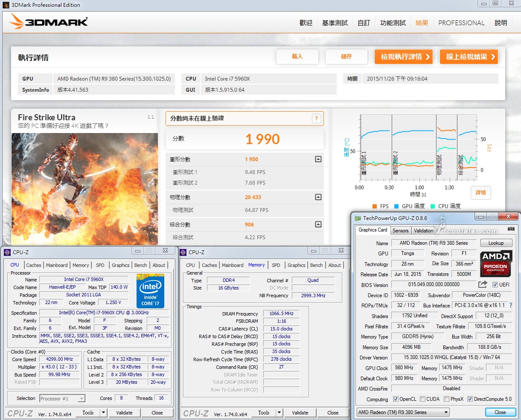Open the Validation tab in GPU-Z
Image resolution: width=521 pixels, height=420 pixels.
(x=424, y=231)
